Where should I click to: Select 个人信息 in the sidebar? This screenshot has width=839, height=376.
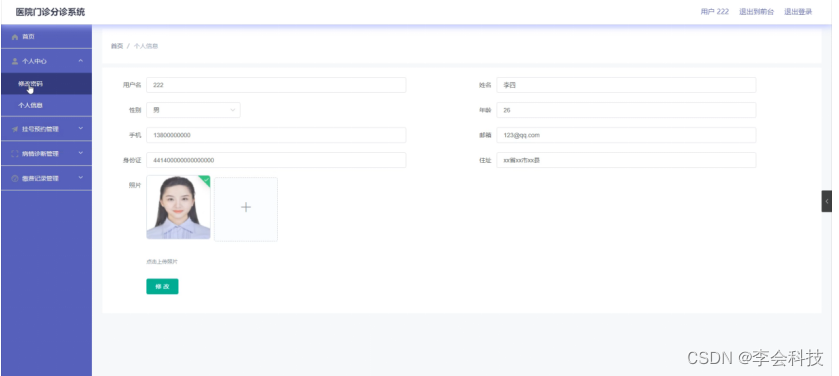[46, 105]
